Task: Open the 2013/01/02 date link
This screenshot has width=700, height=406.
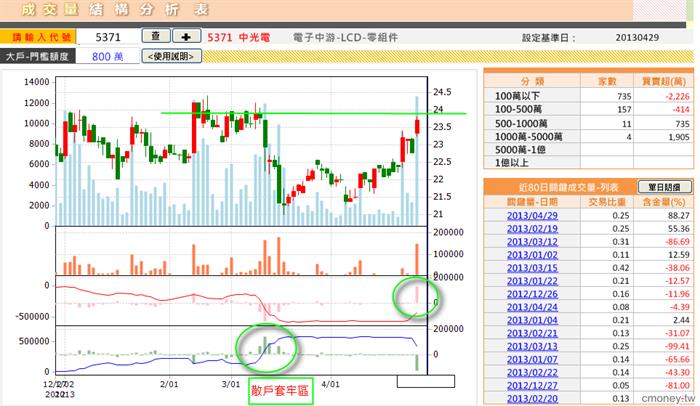Action: click(x=532, y=255)
